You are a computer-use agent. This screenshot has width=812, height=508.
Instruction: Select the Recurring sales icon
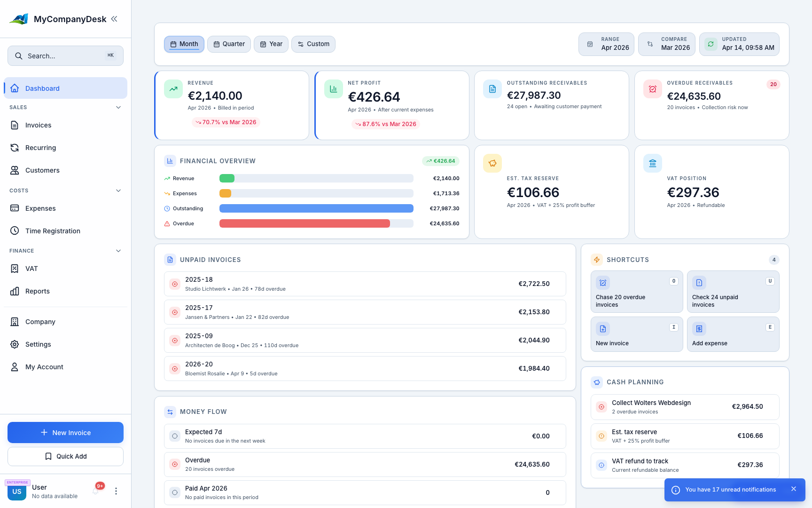pyautogui.click(x=15, y=148)
